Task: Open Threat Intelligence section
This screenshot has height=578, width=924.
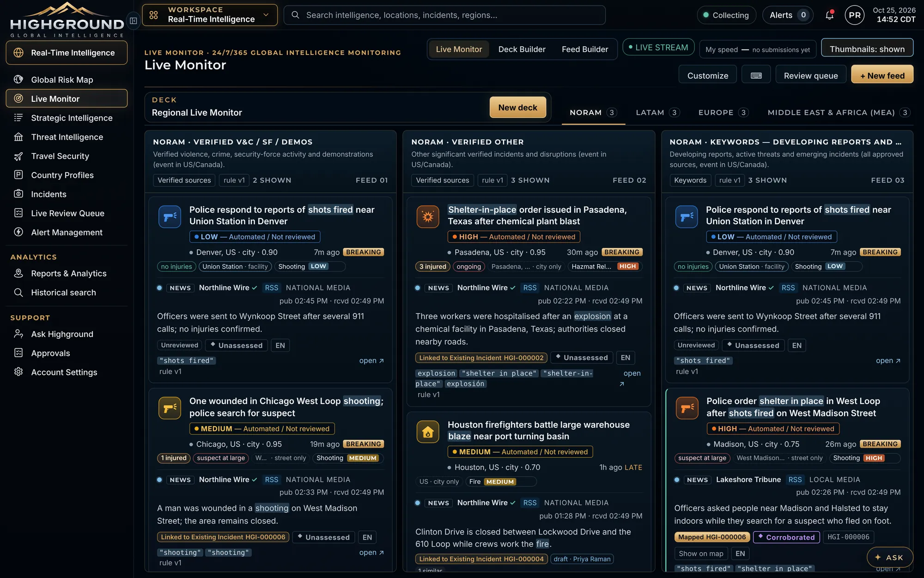Action: [67, 137]
